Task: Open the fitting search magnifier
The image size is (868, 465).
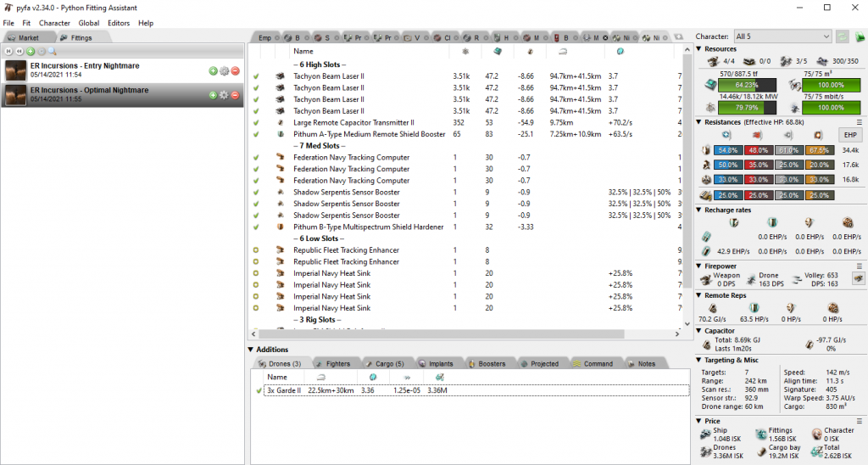Action: [52, 51]
